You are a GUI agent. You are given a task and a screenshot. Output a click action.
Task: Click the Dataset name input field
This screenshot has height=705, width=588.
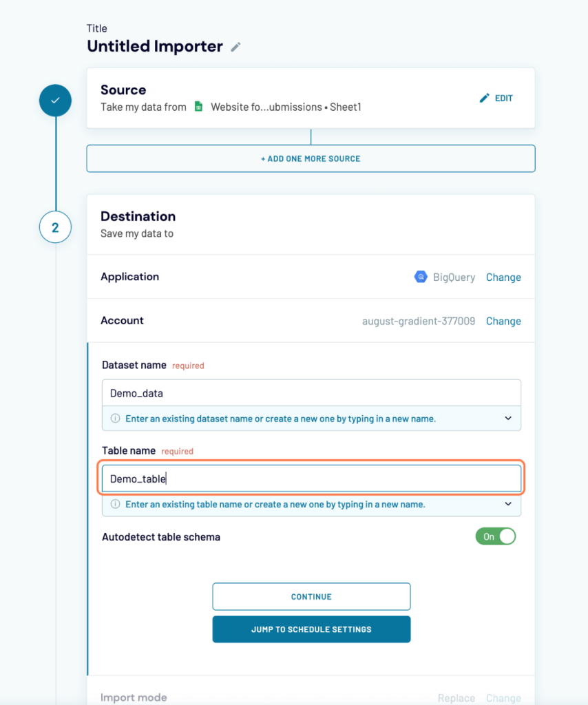click(311, 393)
